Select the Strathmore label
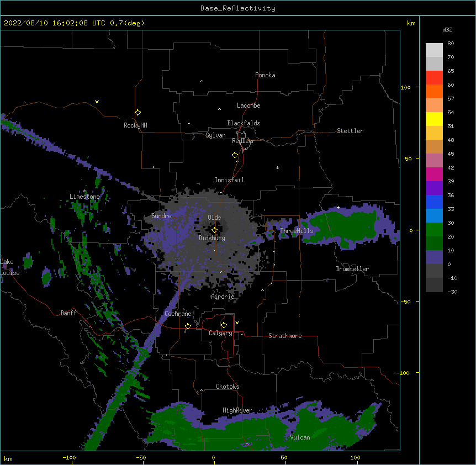 click(285, 336)
